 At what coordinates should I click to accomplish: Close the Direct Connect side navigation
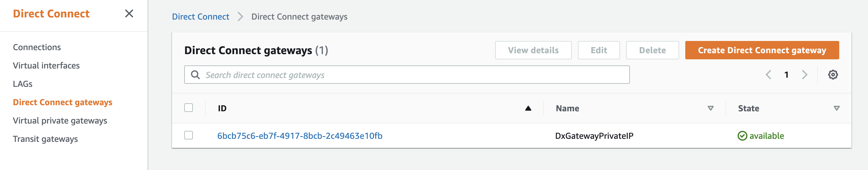pyautogui.click(x=129, y=13)
